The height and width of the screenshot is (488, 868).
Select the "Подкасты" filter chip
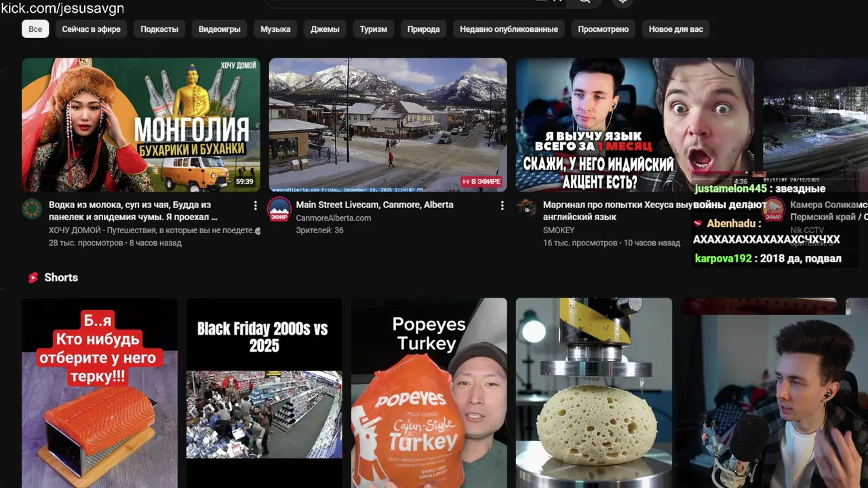pos(159,29)
